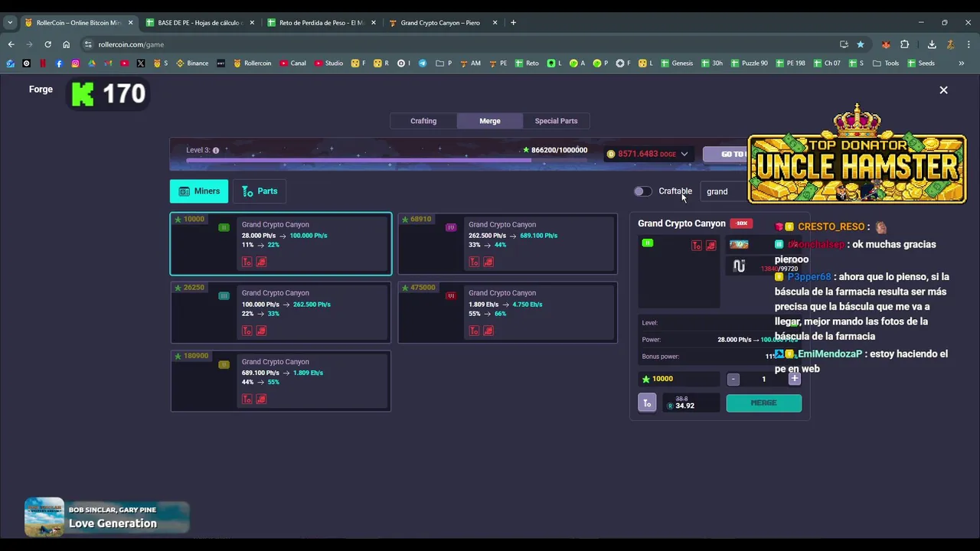The image size is (980, 551).
Task: Close the Forge panel with X
Action: [943, 90]
